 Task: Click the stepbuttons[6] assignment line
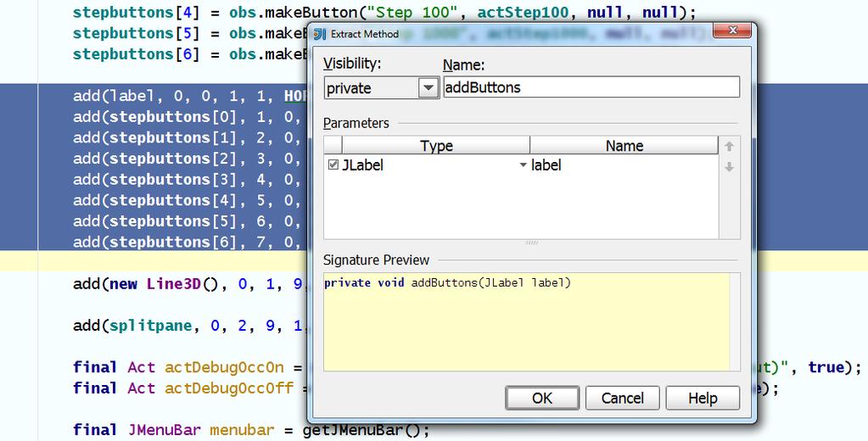(x=190, y=54)
